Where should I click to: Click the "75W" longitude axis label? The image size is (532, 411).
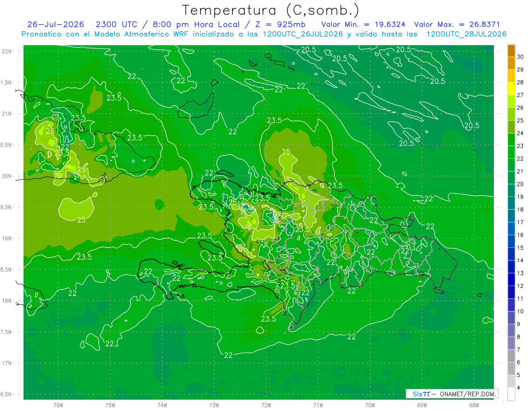point(110,405)
